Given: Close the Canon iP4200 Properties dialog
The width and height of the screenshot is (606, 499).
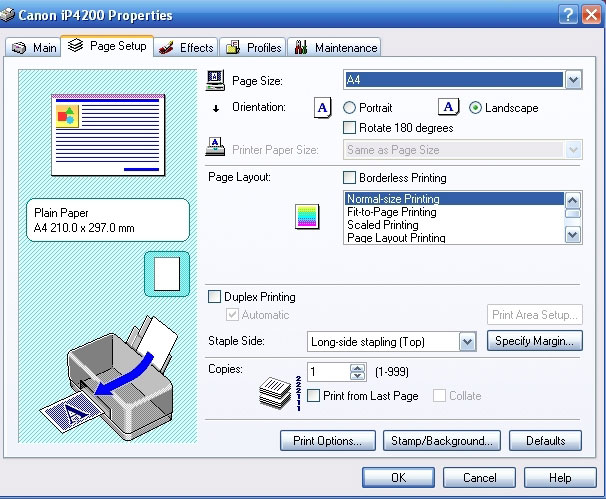Looking at the screenshot, I should pyautogui.click(x=591, y=15).
